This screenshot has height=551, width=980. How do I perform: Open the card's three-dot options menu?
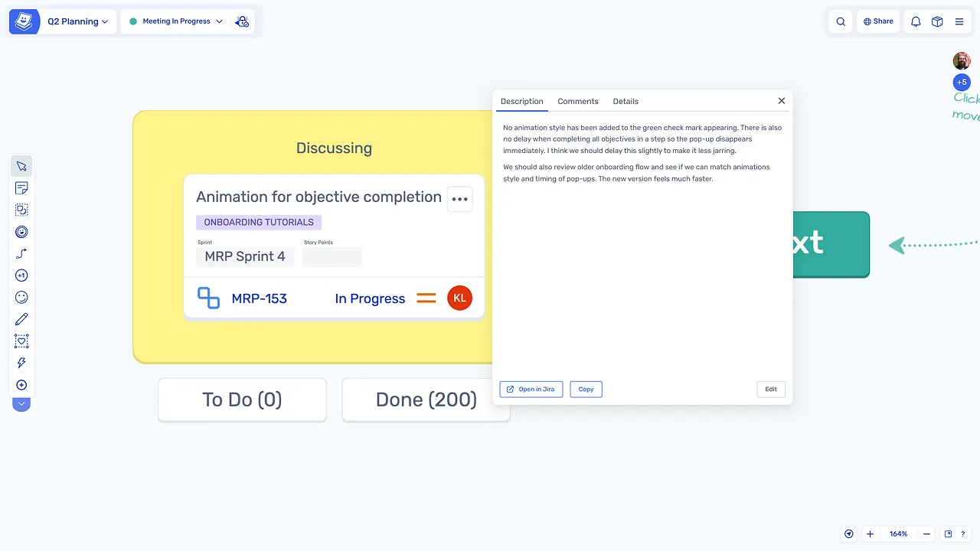click(x=459, y=199)
